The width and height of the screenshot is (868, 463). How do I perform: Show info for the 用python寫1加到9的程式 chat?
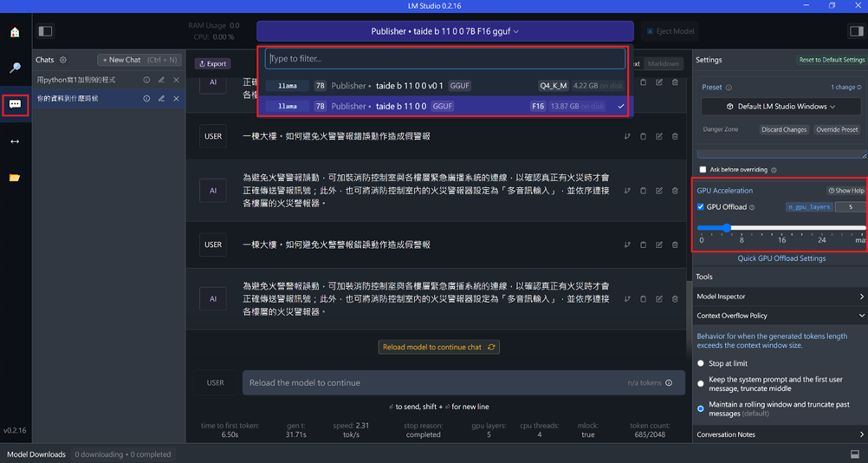pyautogui.click(x=146, y=80)
